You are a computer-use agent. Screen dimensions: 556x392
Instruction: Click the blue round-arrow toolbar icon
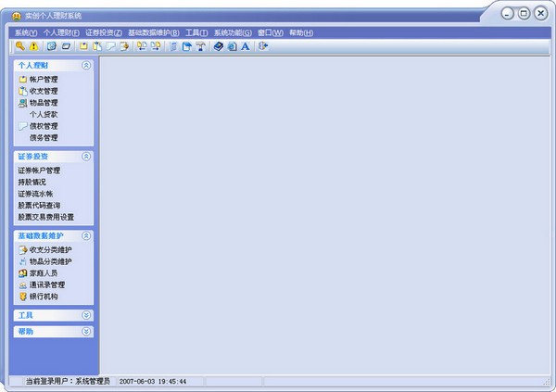pos(52,46)
